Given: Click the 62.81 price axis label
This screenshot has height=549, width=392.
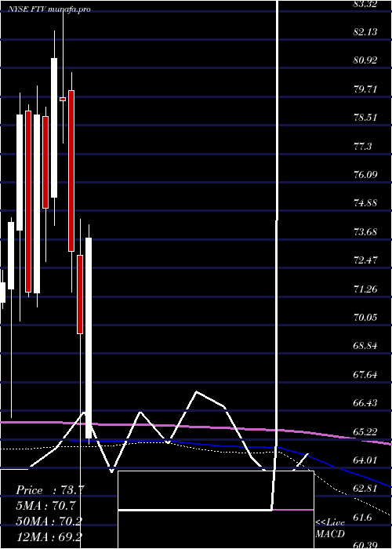Looking at the screenshot, I should point(365,489).
